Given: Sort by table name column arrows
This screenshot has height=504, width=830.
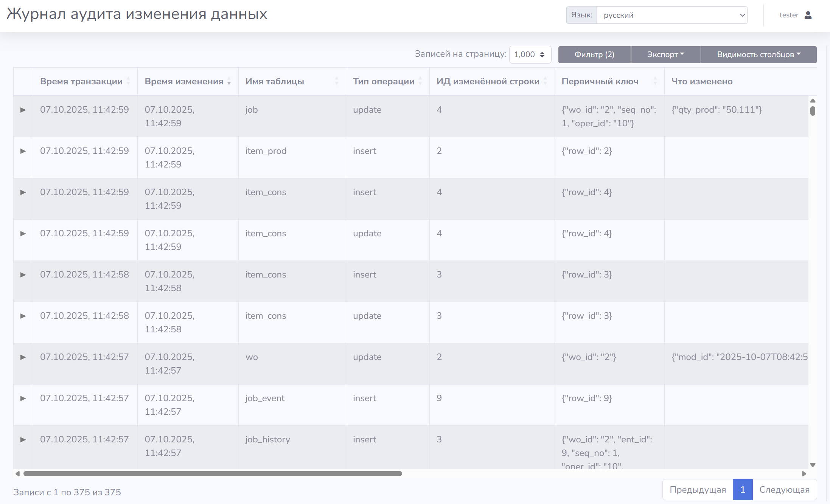Looking at the screenshot, I should 336,81.
